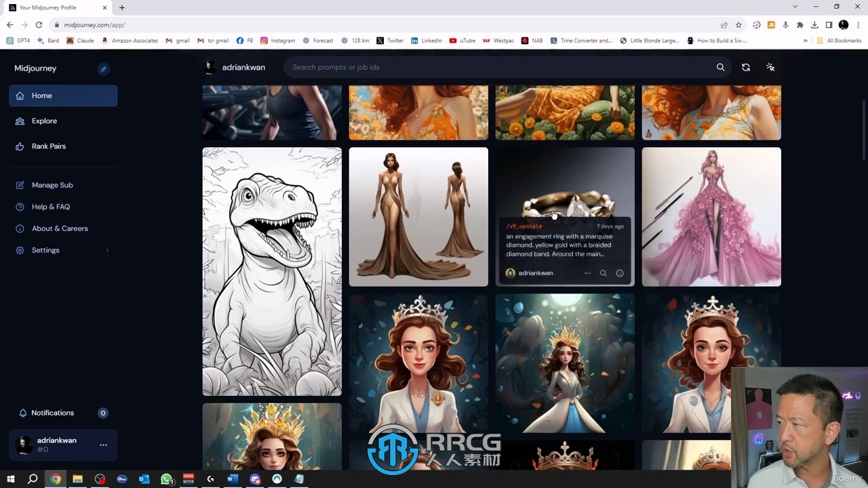Open the Chrome tab search dropdown arrow
Screen dimensions: 868x488
point(795,7)
